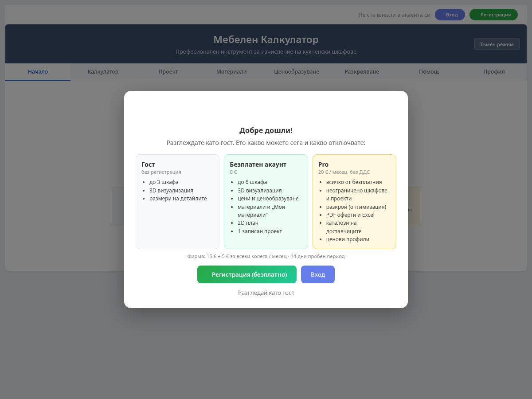Switch to the Профил tab
Screen dimensions: 532x399
tap(494, 72)
